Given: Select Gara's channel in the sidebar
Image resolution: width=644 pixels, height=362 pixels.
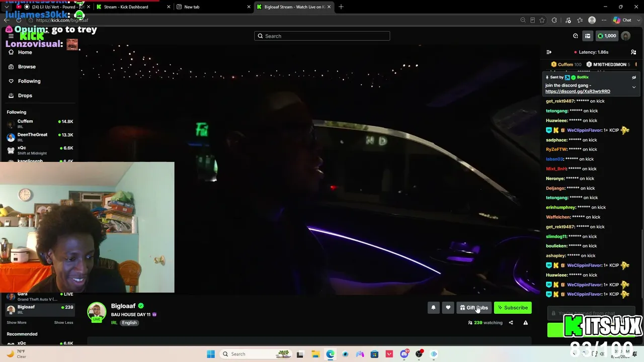Looking at the screenshot, I should pos(40,297).
